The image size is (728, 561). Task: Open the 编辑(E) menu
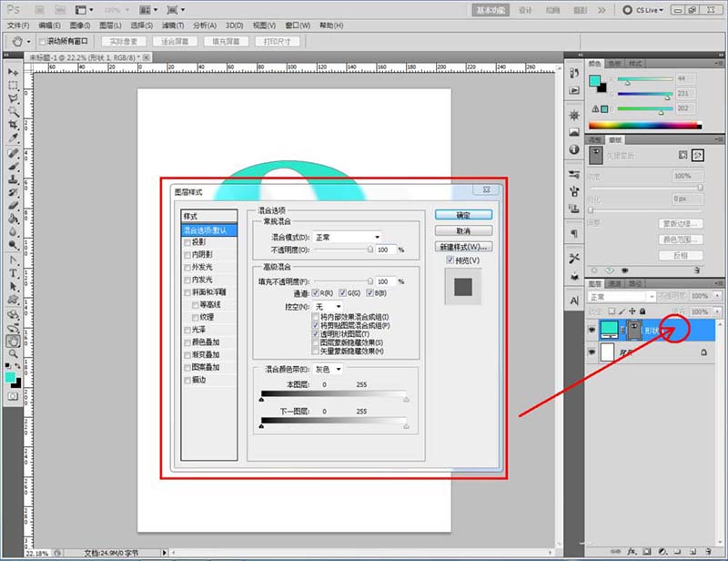(49, 25)
